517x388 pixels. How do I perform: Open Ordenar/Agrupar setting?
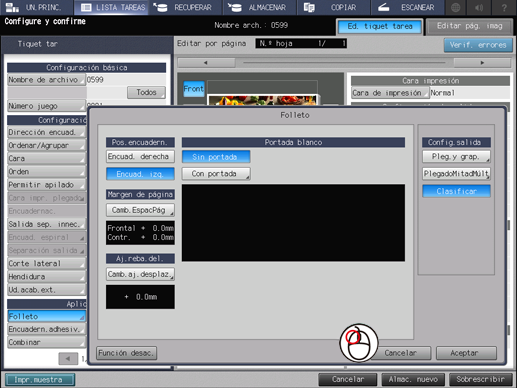[46, 146]
